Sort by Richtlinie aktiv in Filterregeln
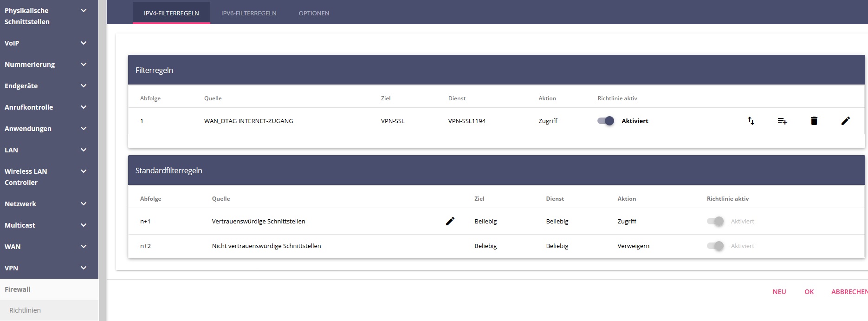 click(x=617, y=98)
